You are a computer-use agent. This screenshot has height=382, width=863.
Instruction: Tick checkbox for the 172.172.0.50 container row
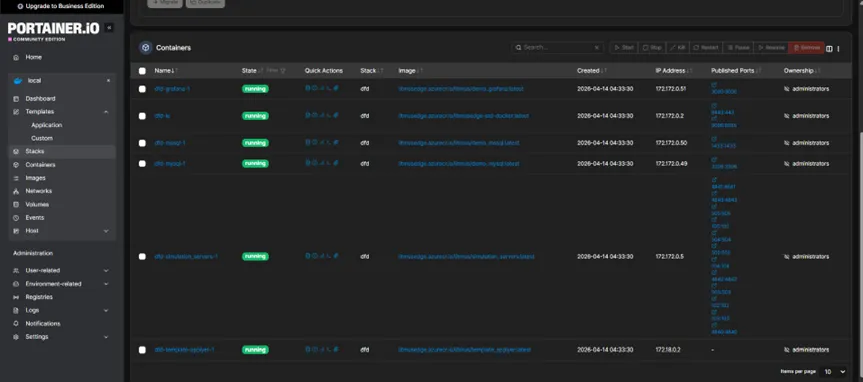[x=142, y=143]
